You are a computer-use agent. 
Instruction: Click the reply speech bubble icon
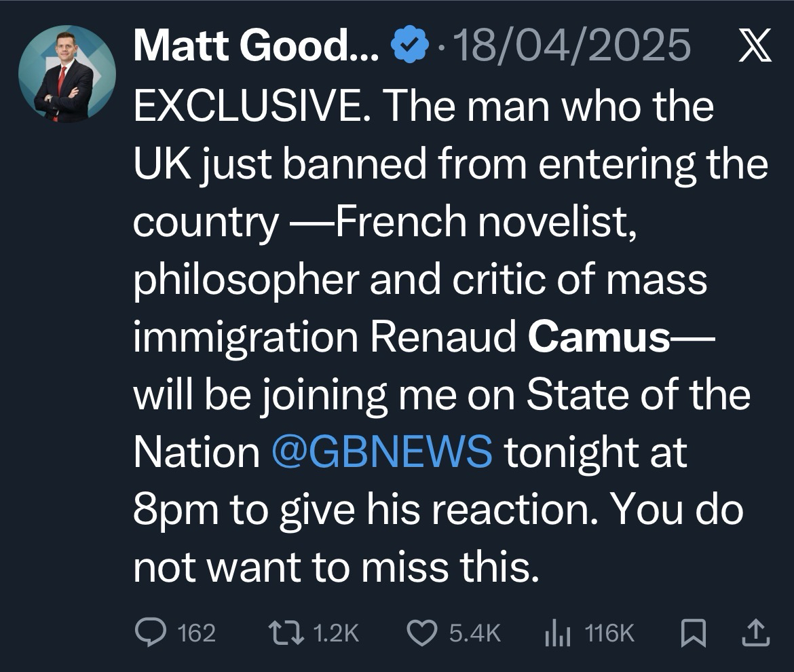click(x=151, y=633)
